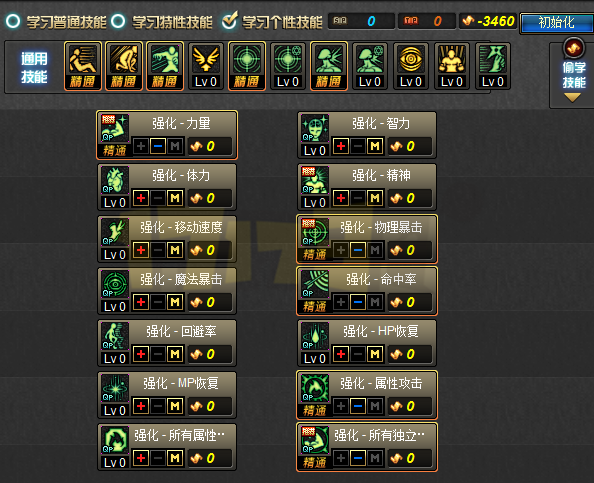Click the golden eye skill icon
594x483 pixels.
(x=411, y=59)
